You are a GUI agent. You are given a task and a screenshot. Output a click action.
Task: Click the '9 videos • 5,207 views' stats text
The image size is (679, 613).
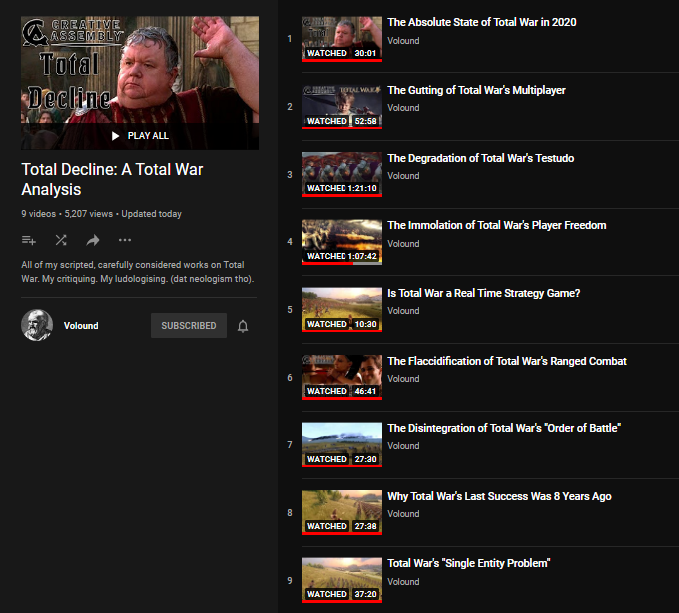[x=67, y=214]
